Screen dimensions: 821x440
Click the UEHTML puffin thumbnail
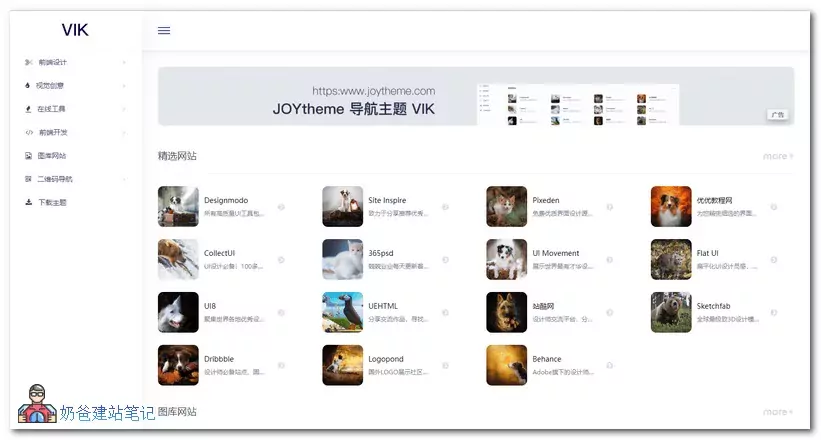tap(342, 312)
